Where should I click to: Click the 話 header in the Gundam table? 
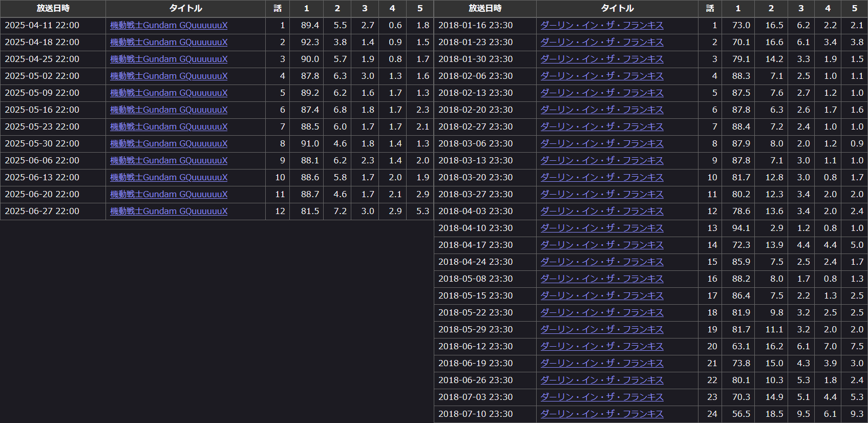[x=278, y=8]
